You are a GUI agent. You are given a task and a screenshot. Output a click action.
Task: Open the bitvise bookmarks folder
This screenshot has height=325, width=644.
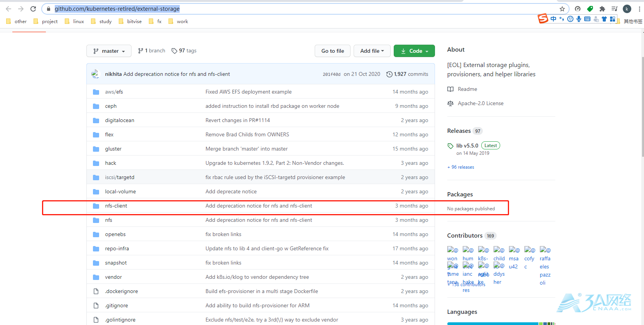[130, 22]
